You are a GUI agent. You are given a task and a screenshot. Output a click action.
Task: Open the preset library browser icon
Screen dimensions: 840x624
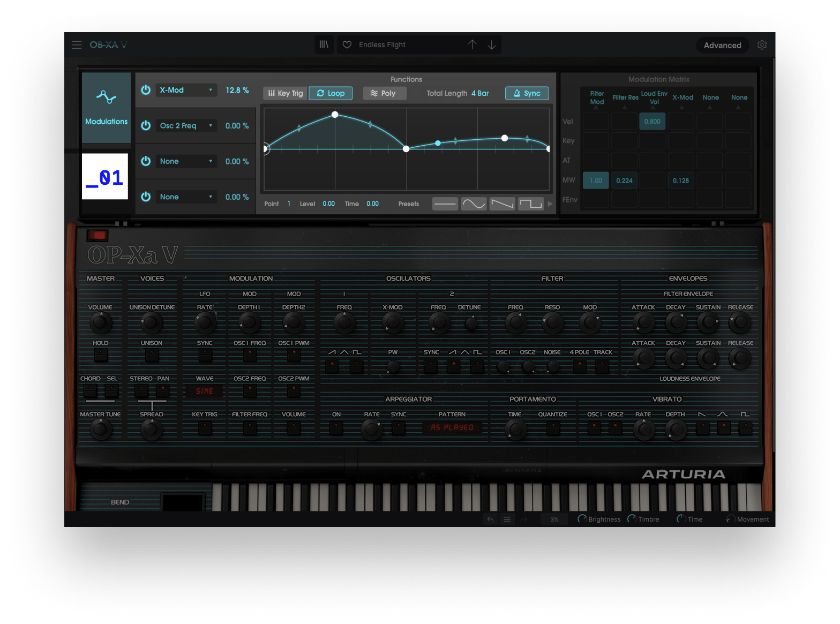click(324, 45)
